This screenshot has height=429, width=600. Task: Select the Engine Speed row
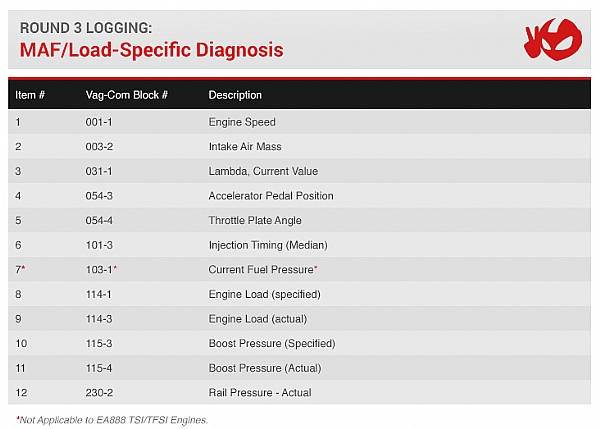[x=299, y=122]
